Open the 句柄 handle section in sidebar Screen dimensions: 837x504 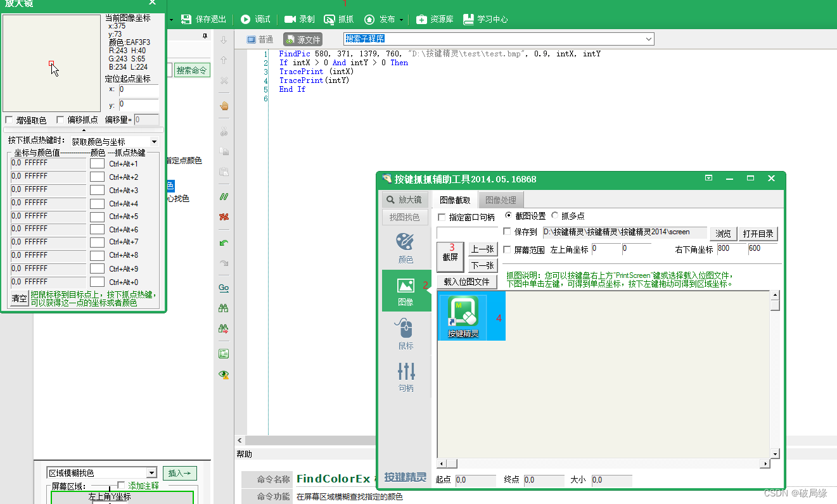(x=406, y=377)
